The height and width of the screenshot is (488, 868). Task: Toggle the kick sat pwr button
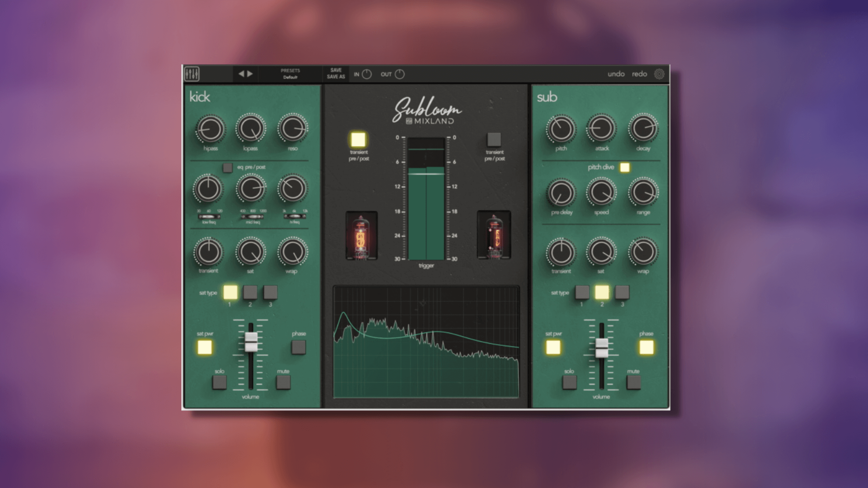tap(205, 347)
